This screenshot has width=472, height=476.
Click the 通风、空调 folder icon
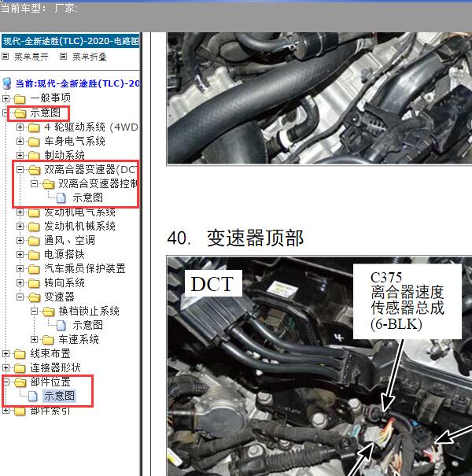click(34, 241)
